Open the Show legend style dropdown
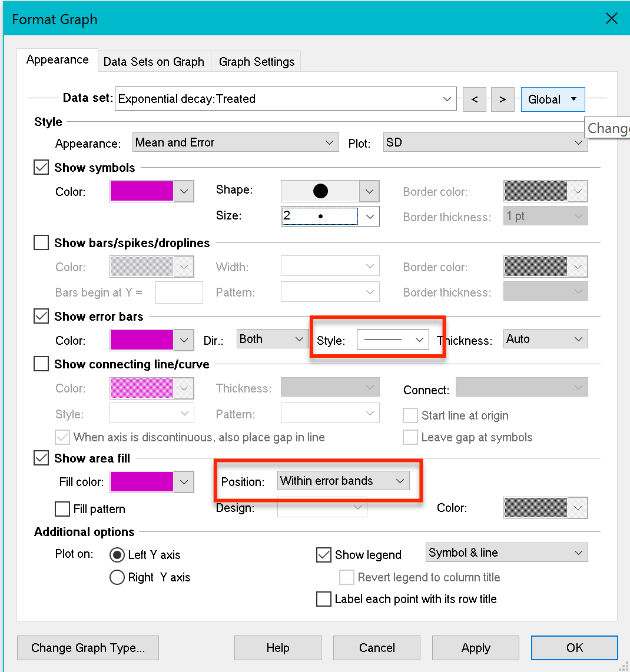The height and width of the screenshot is (672, 630). click(506, 553)
